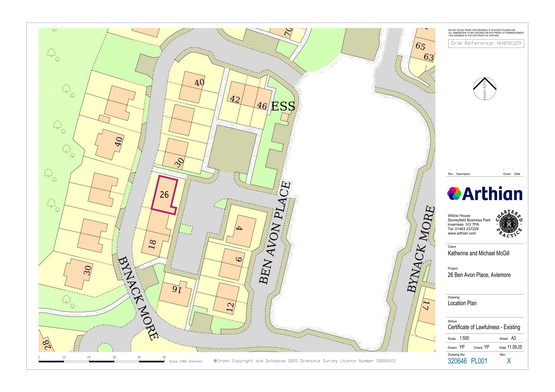Screen dimensions: 555x392
Task: Click the drawing code 'PL001'
Action: 479,361
